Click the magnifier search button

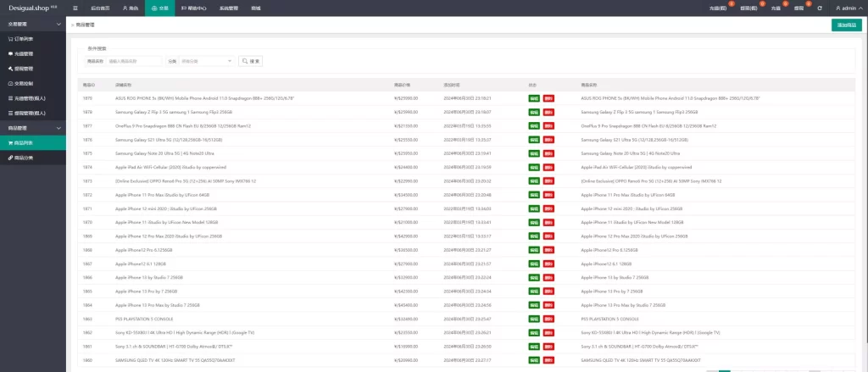coord(251,61)
